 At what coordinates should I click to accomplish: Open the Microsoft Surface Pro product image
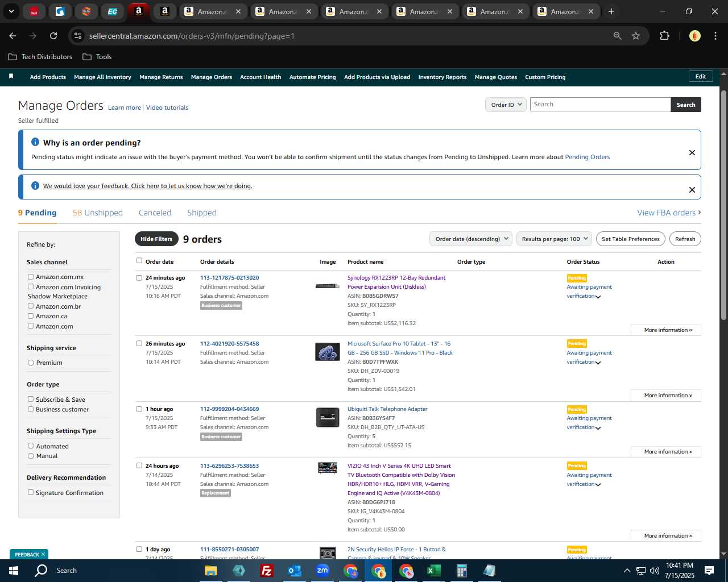coord(328,352)
